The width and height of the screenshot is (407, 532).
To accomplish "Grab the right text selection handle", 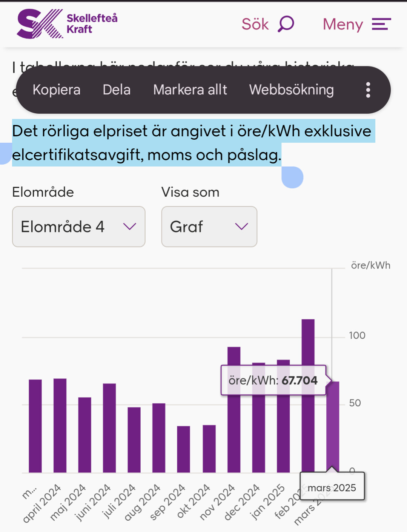I will [x=292, y=177].
